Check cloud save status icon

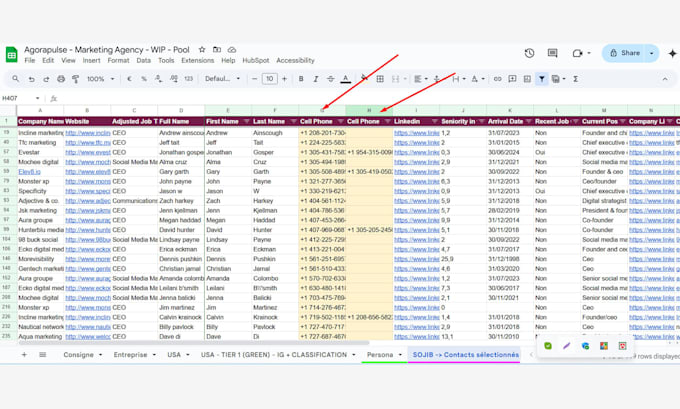coord(232,49)
